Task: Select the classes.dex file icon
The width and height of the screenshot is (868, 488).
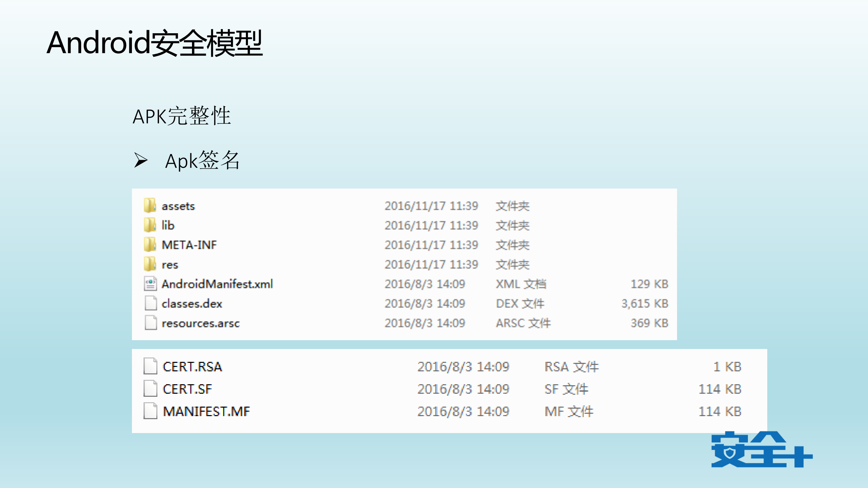Action: point(150,304)
